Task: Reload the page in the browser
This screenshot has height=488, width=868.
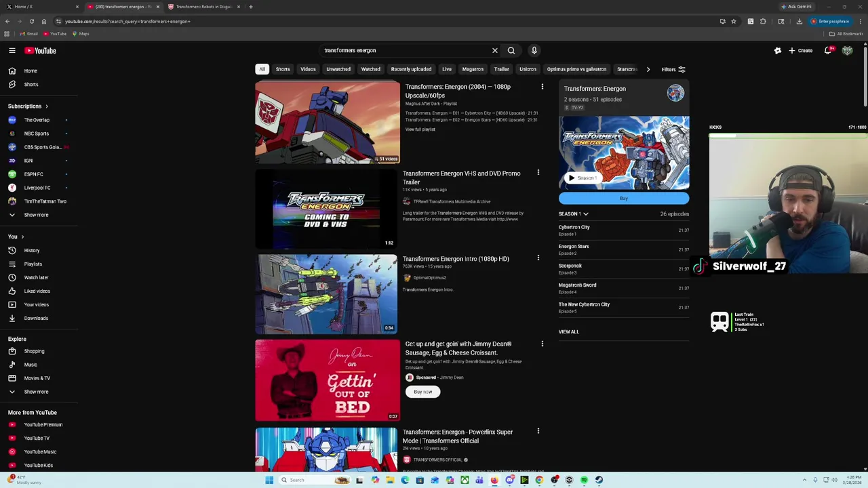Action: (x=31, y=21)
